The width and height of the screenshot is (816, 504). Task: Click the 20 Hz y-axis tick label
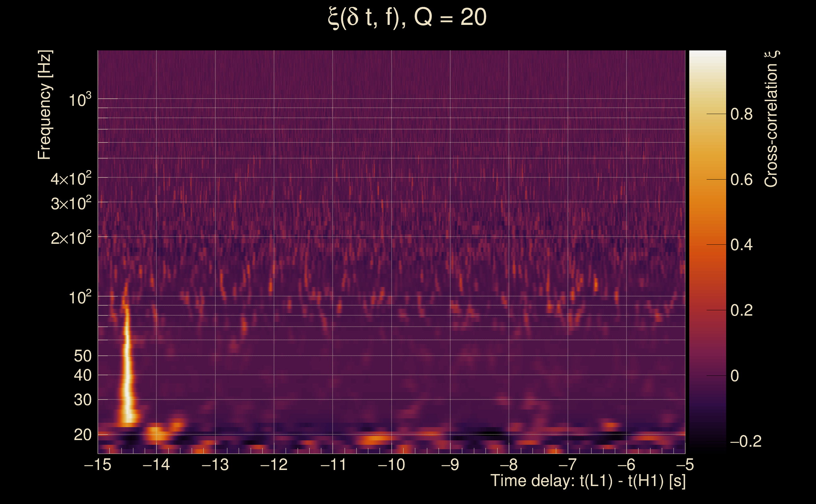82,435
